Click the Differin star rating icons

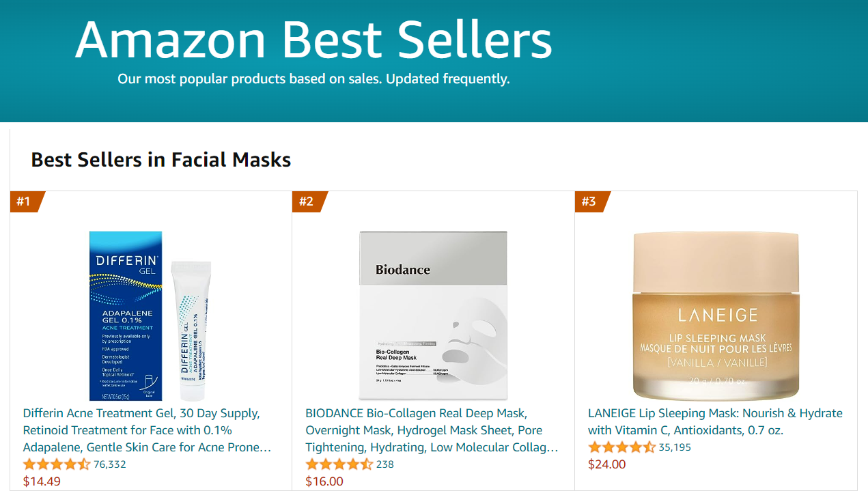(57, 464)
